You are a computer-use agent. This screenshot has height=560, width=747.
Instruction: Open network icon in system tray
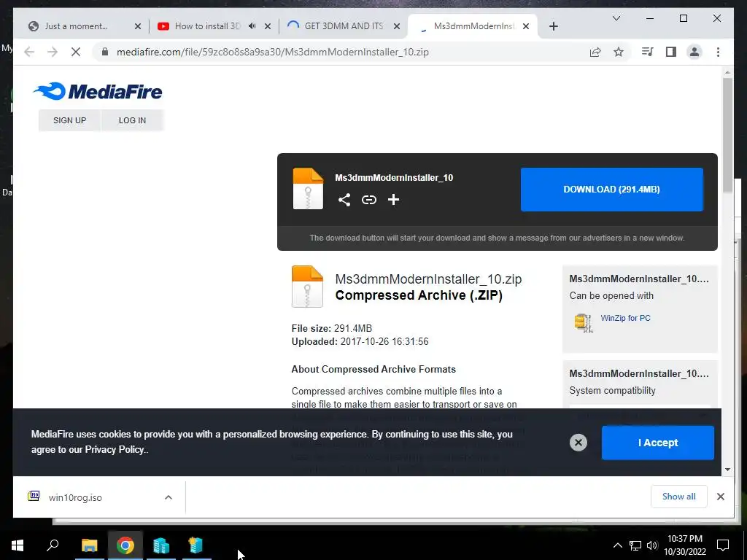coord(635,545)
